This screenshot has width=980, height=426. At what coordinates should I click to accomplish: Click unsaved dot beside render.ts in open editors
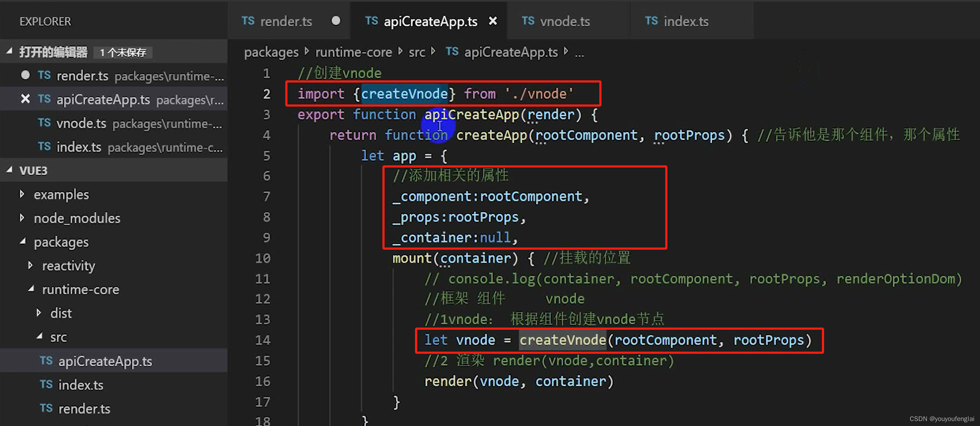click(x=25, y=75)
